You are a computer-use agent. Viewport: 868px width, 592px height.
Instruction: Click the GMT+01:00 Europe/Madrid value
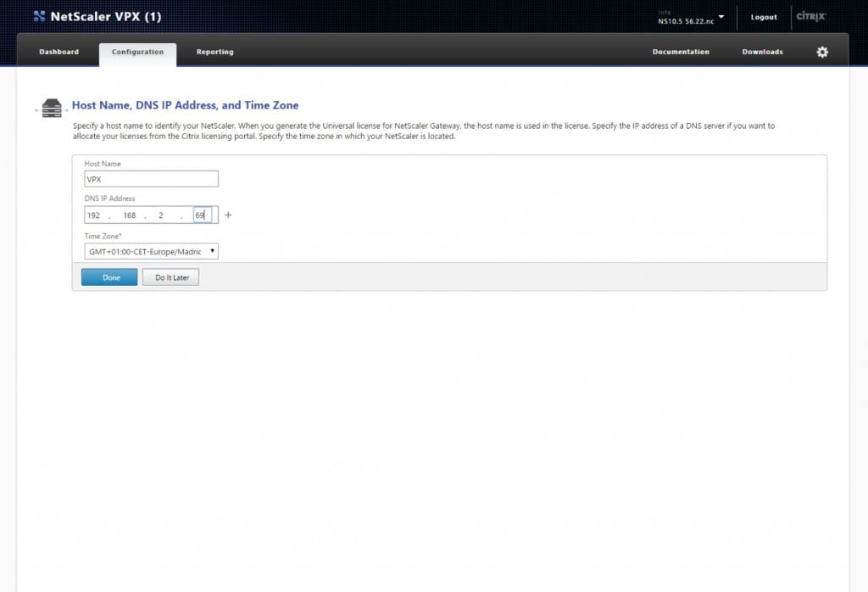(144, 251)
